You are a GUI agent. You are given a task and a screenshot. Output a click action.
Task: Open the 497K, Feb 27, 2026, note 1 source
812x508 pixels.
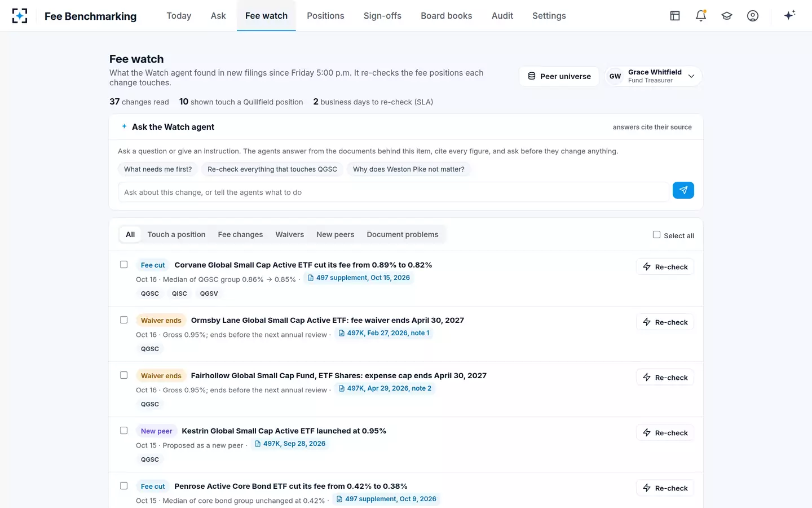pos(384,333)
